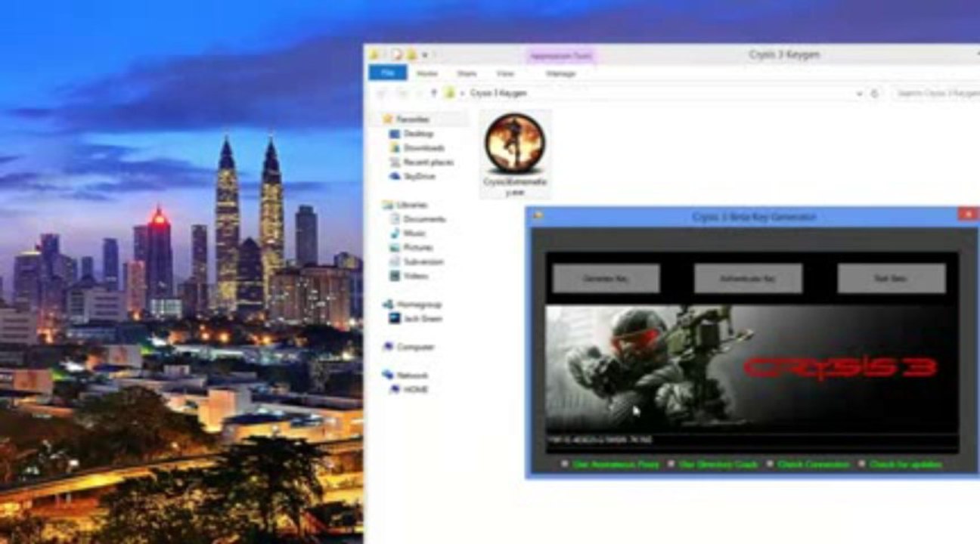Viewport: 980px width, 544px height.
Task: Click the Search Crysis 3 Keygen box
Action: pos(936,94)
